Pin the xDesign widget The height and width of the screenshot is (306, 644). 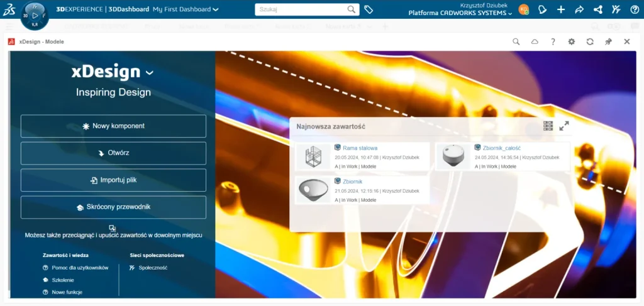coord(608,41)
